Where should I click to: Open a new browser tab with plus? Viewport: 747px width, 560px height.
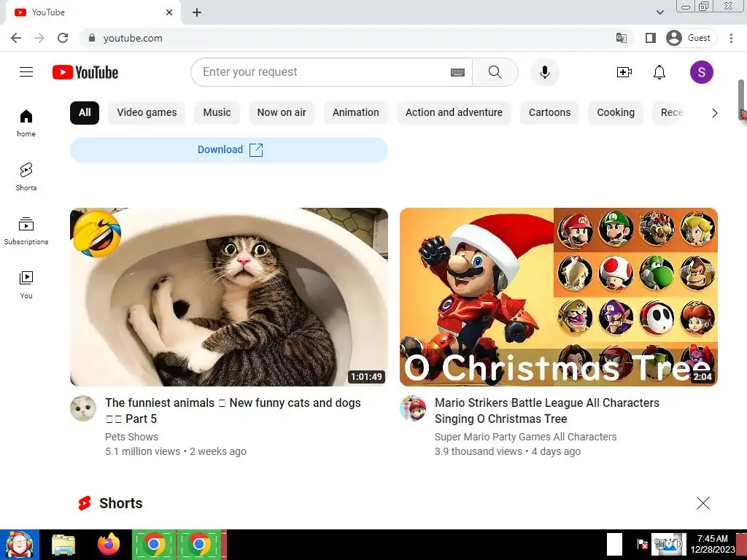pyautogui.click(x=197, y=12)
